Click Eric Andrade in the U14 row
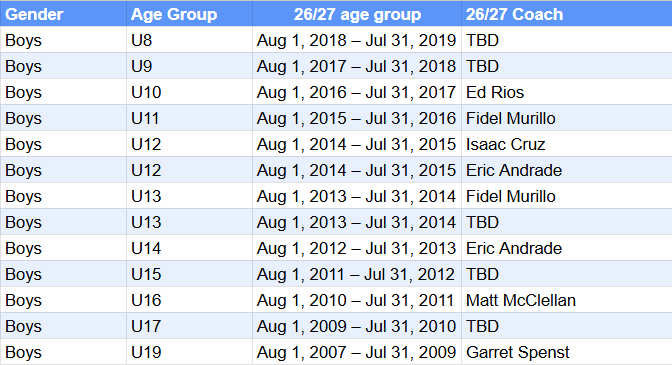Viewport: 672px width, 365px height. click(x=567, y=248)
